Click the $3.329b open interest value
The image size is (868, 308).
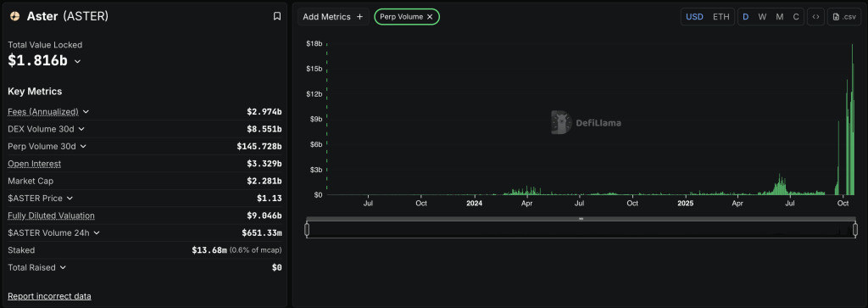[x=264, y=164]
